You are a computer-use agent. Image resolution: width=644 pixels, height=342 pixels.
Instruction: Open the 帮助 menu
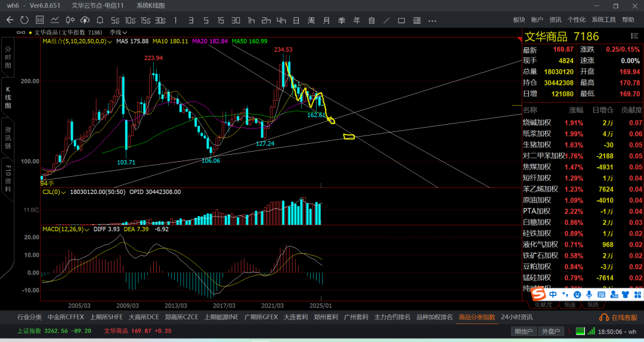point(628,20)
